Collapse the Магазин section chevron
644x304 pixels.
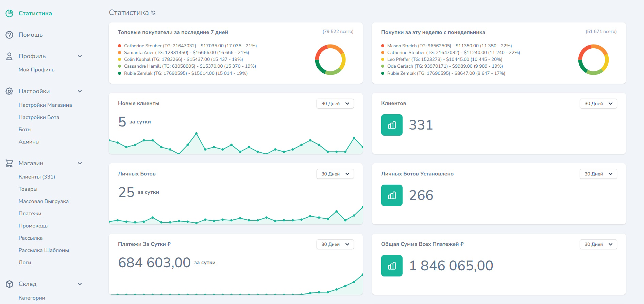(80, 164)
